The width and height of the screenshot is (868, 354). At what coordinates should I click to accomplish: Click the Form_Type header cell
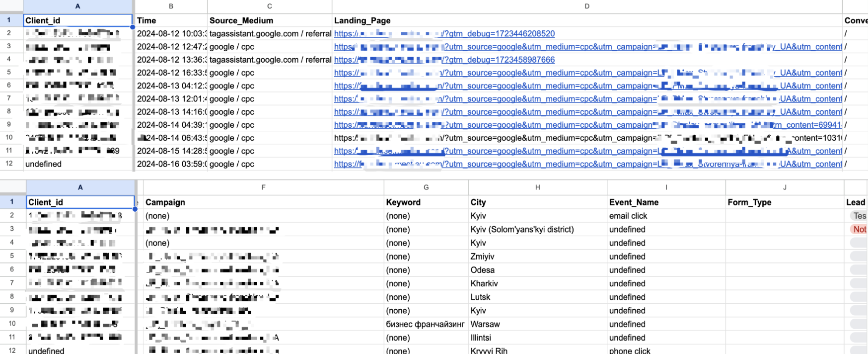[x=785, y=202]
